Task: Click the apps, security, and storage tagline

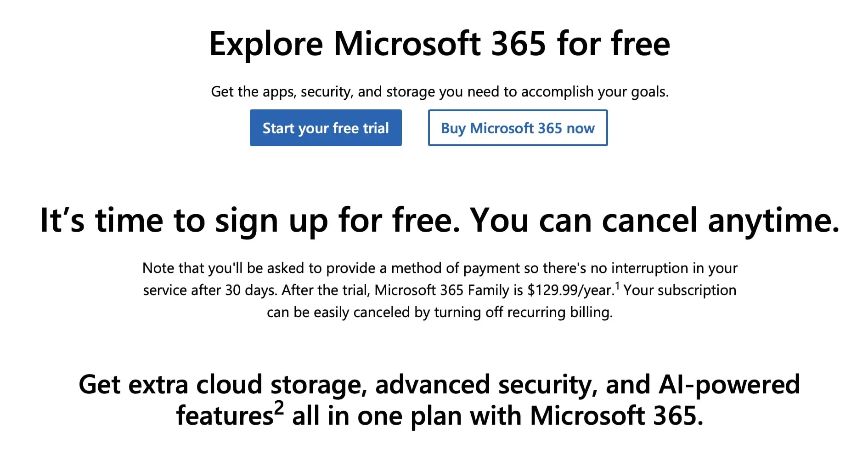Action: point(440,91)
